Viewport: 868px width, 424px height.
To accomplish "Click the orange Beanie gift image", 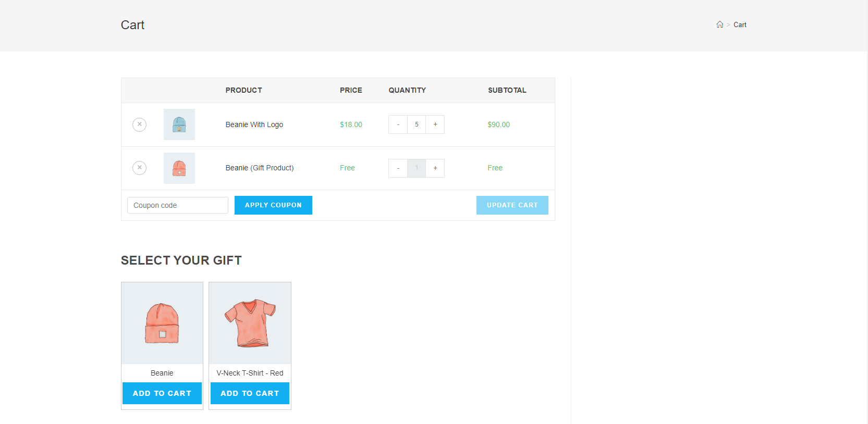I will click(162, 323).
